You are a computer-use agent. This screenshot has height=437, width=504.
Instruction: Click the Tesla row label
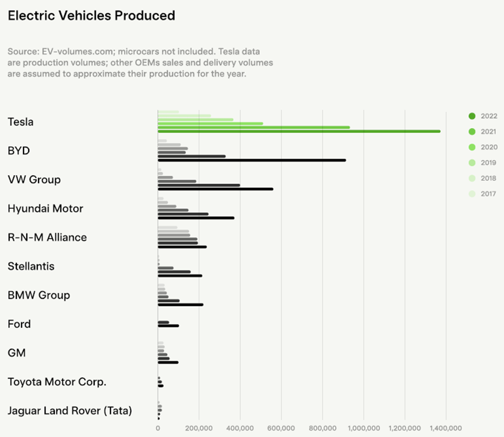click(20, 122)
